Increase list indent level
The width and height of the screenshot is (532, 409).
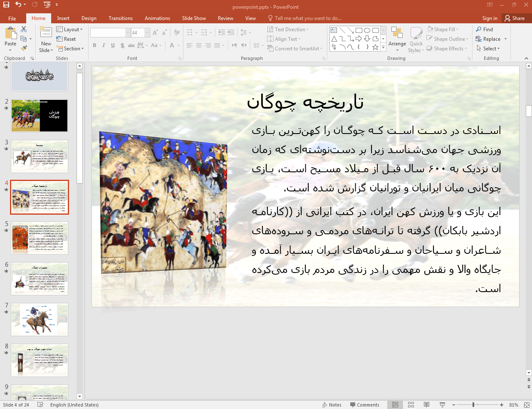231,32
